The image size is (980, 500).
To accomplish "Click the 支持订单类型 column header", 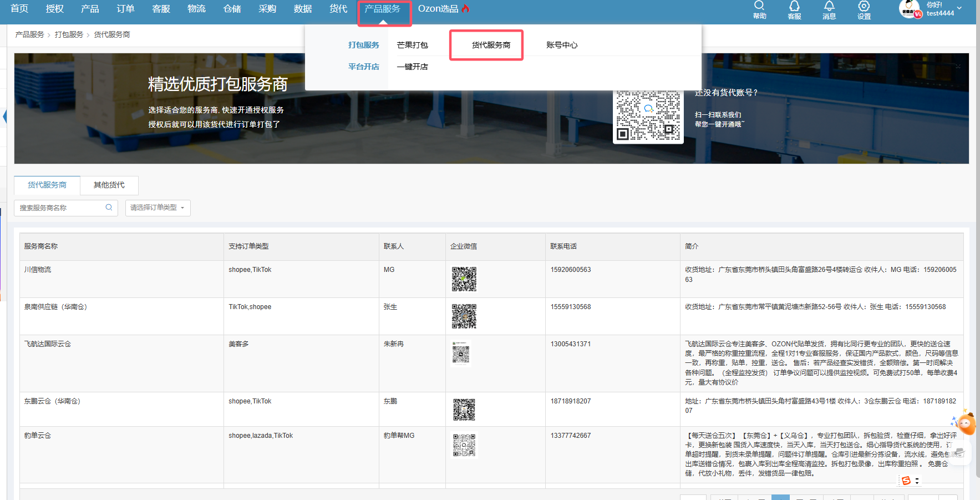I will [x=248, y=246].
